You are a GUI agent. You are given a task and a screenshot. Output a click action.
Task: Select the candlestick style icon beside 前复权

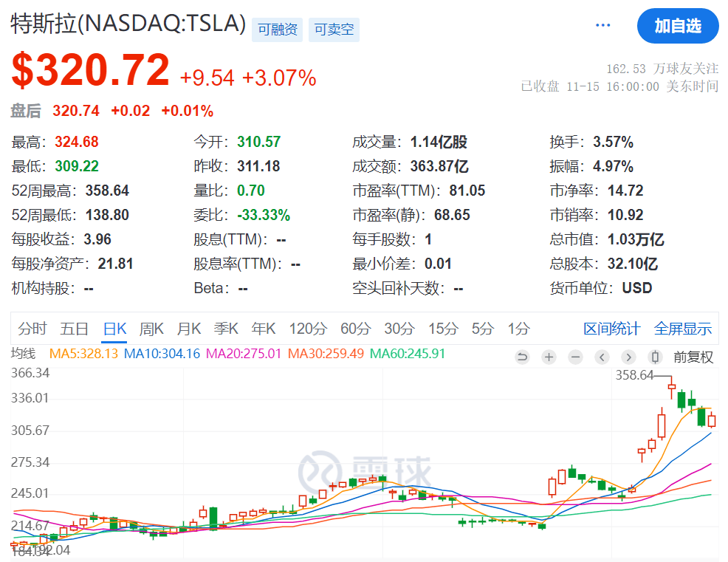(x=654, y=357)
